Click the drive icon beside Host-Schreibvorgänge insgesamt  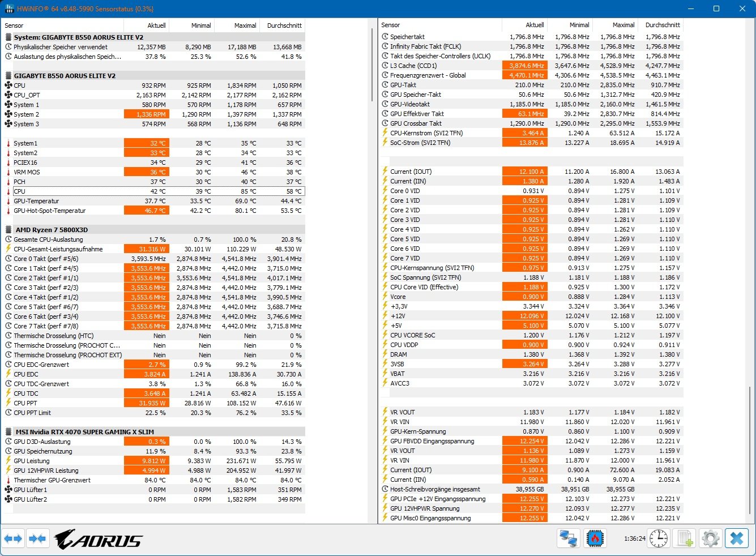[x=385, y=489]
